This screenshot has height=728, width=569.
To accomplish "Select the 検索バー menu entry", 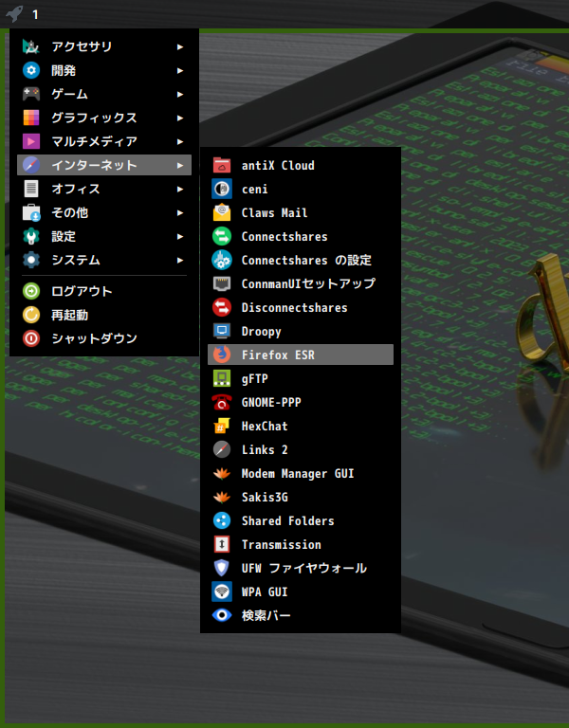I will pyautogui.click(x=301, y=614).
